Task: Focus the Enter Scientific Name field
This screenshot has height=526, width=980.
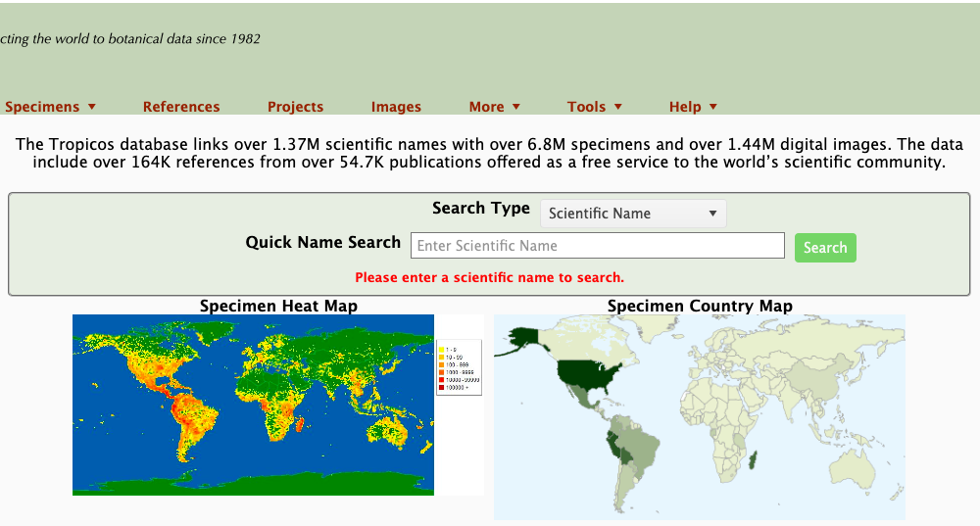Action: 597,246
